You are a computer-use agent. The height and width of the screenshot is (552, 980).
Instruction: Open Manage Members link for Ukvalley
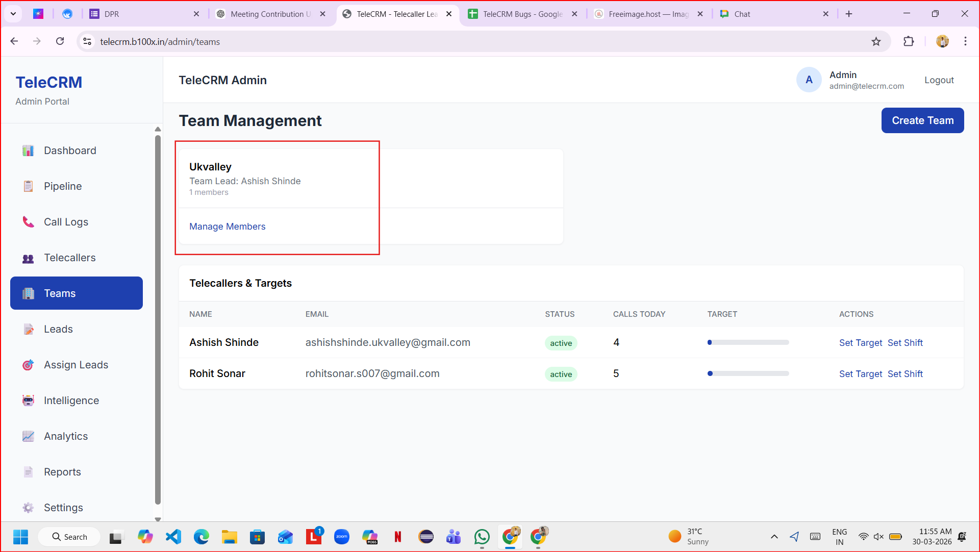(227, 227)
